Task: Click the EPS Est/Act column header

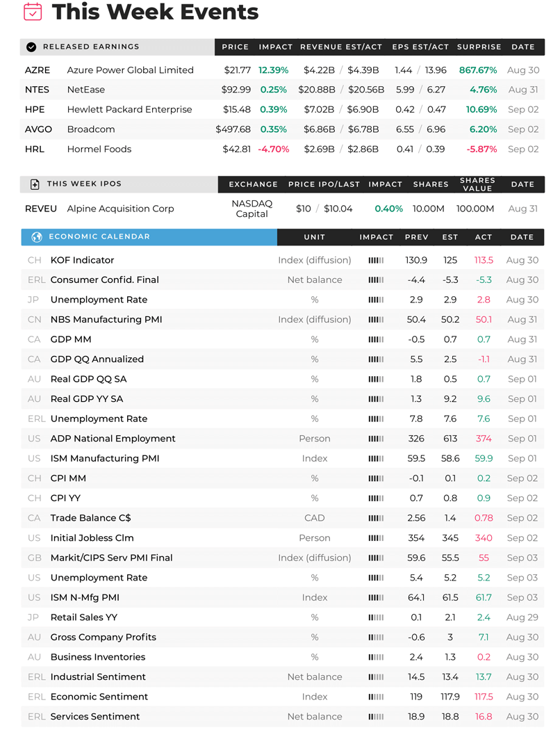Action: click(420, 47)
